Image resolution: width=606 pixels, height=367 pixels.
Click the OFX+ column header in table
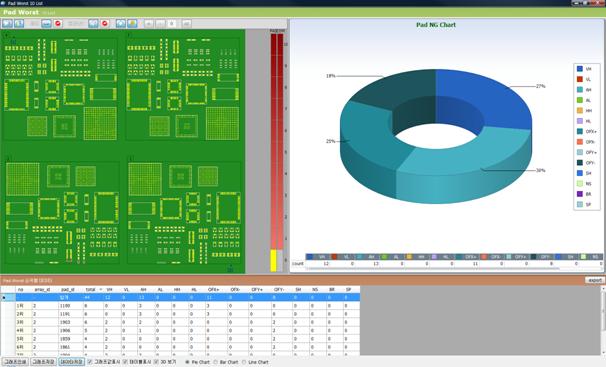point(214,289)
